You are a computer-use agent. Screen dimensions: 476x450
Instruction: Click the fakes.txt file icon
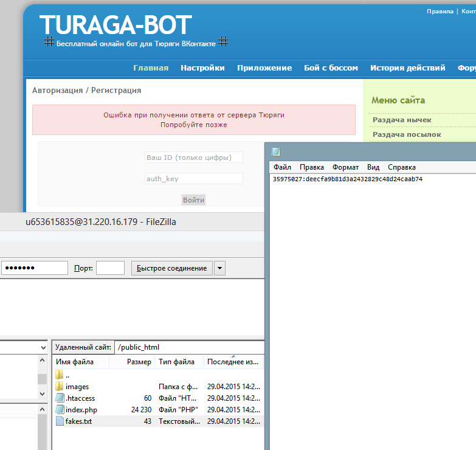(60, 421)
